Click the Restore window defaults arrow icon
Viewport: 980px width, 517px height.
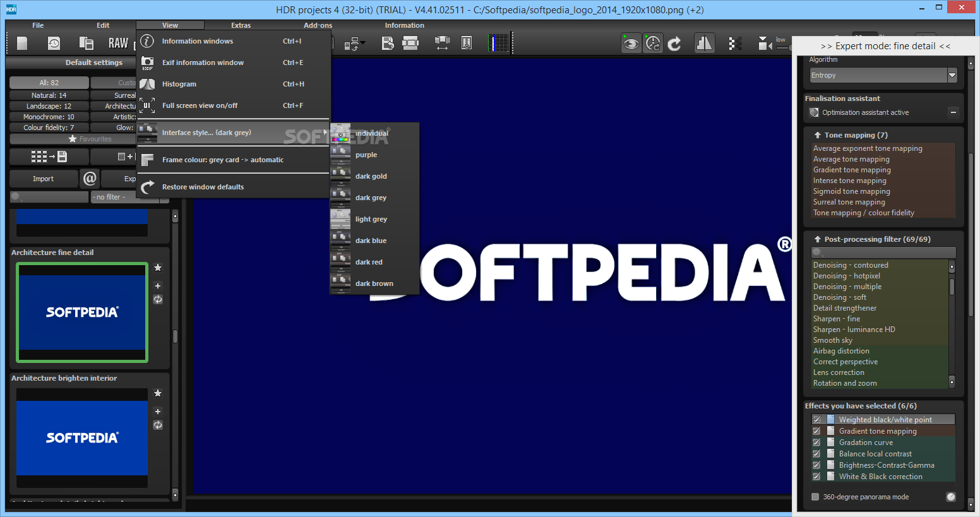(147, 187)
